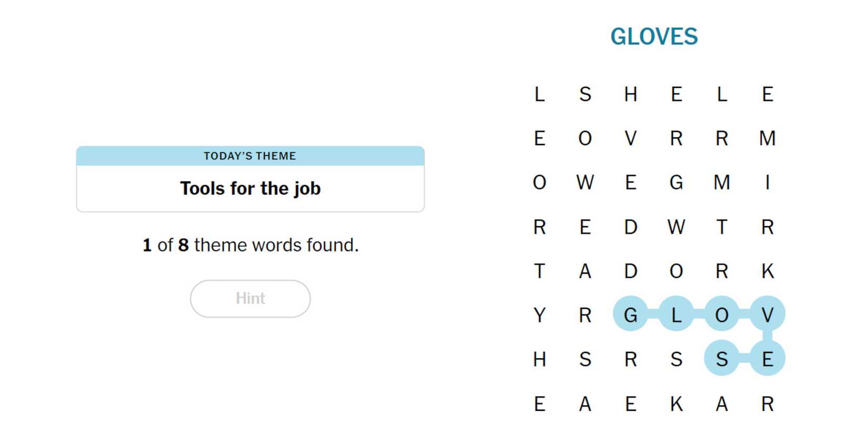Tap the highlighted S letter bubble
This screenshot has height=434, width=868.
click(x=722, y=359)
